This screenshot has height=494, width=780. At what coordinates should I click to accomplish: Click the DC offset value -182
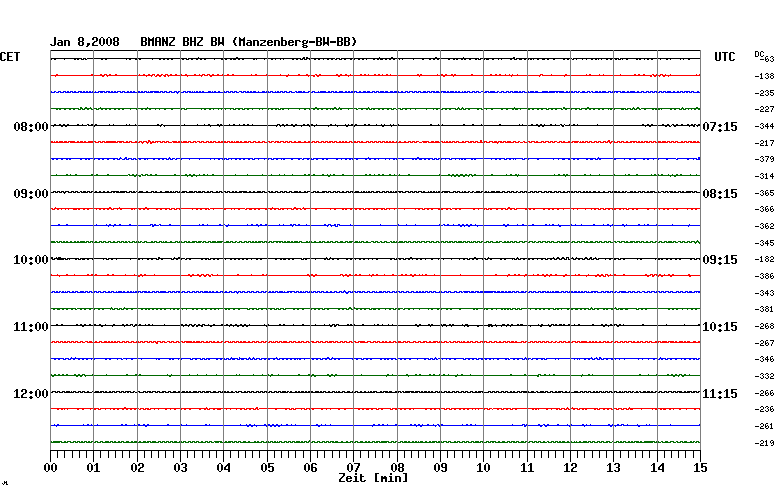click(x=765, y=259)
